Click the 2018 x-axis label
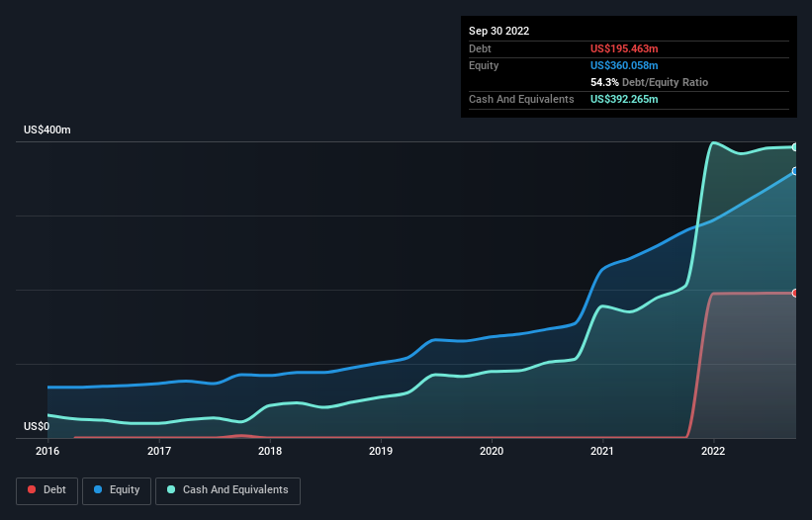The width and height of the screenshot is (812, 520). pyautogui.click(x=270, y=451)
